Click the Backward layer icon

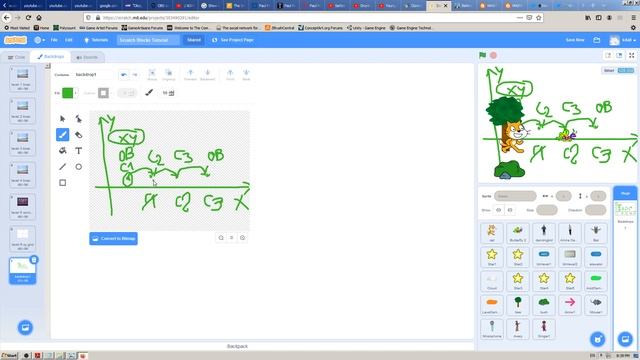[207, 74]
